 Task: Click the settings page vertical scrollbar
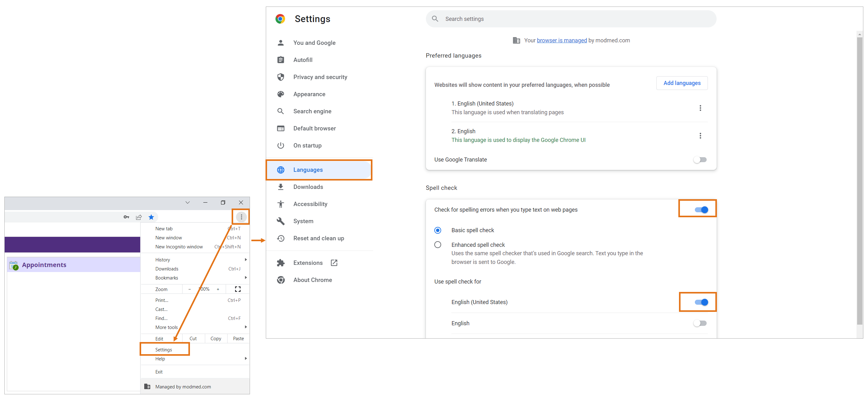tap(860, 181)
